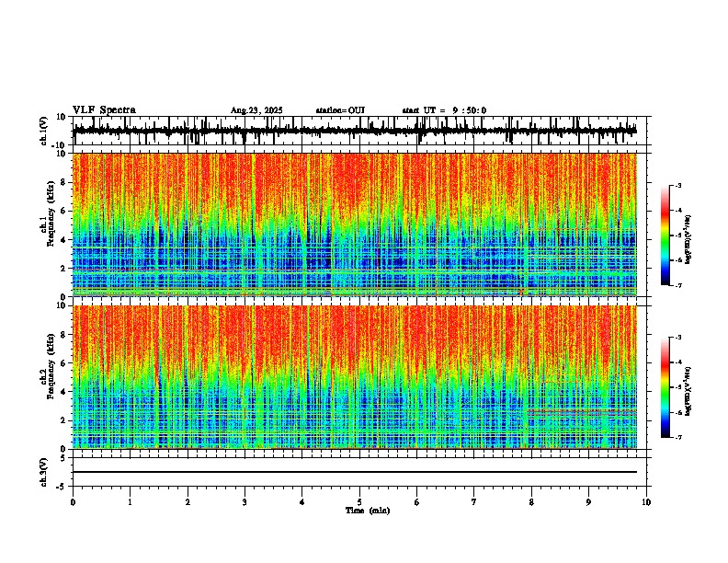728x563 pixels.
Task: Click the 'VLF Spectra' title text
Action: coord(104,110)
